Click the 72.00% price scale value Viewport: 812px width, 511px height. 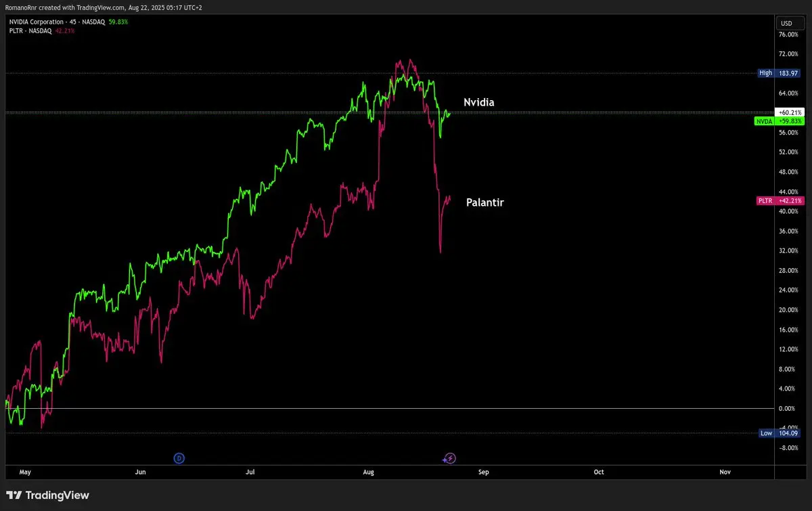coord(788,53)
